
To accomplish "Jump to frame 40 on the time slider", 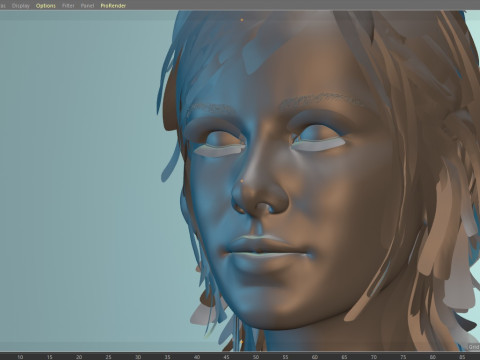I will pos(197,357).
